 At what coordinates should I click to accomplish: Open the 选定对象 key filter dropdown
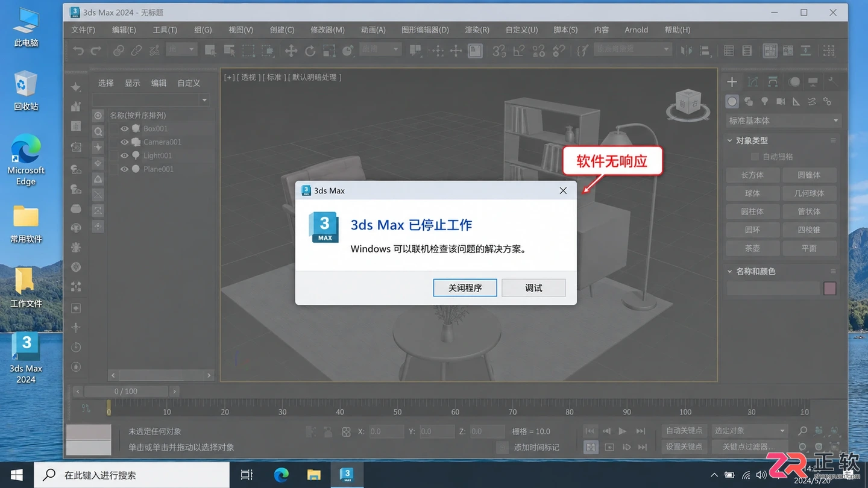[749, 431]
